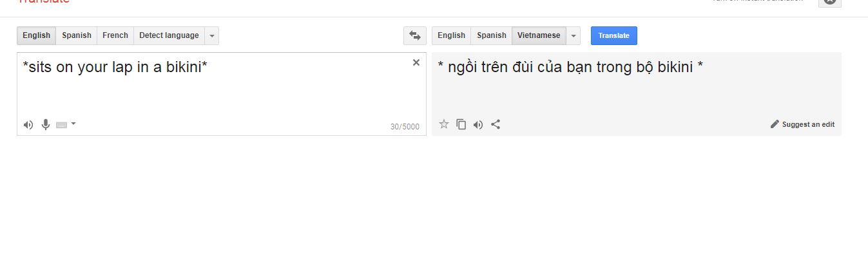The image size is (868, 262).
Task: Star the translation to save it
Action: click(443, 124)
